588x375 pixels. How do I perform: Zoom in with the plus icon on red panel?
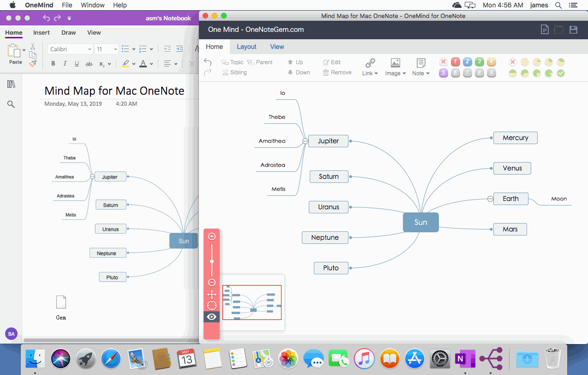coord(212,236)
